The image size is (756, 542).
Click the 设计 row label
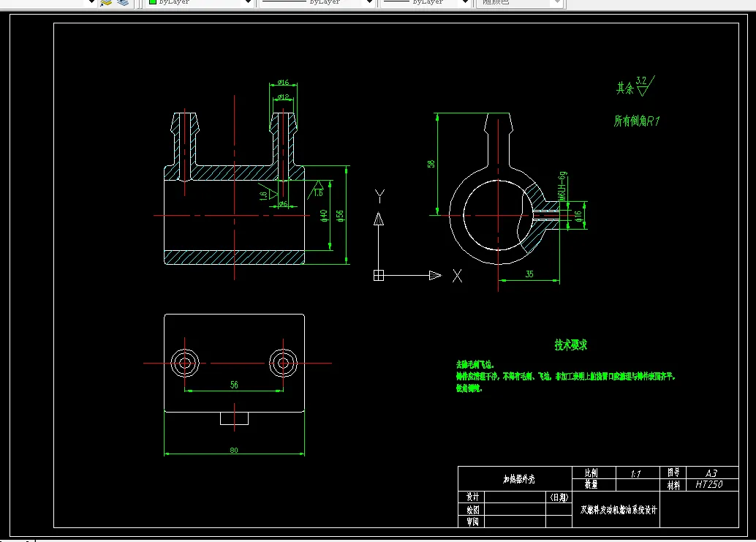472,497
